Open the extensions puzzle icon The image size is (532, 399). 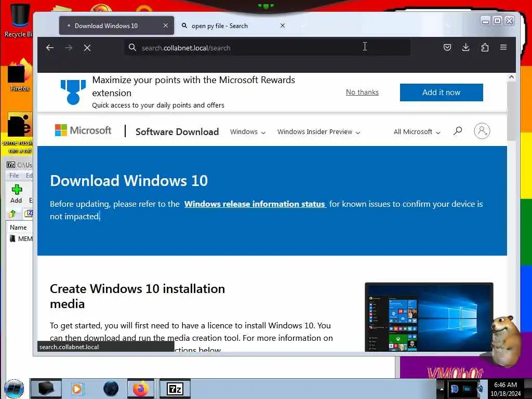(485, 47)
